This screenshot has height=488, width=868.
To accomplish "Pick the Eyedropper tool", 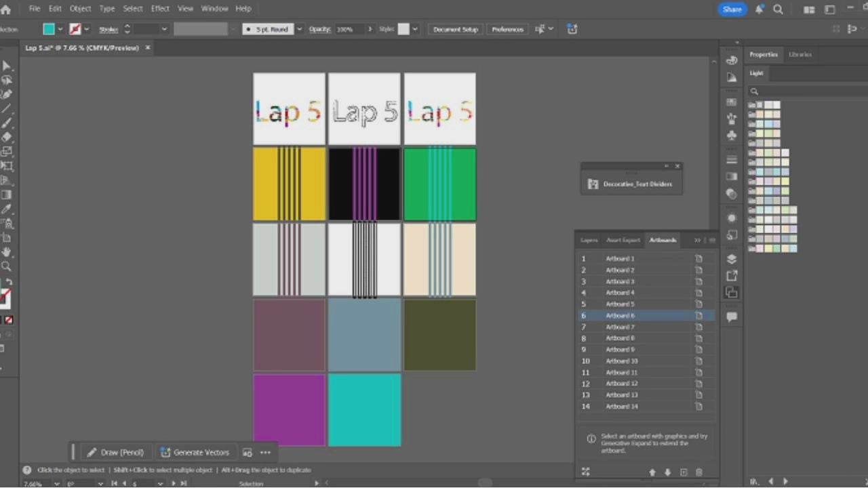I will pyautogui.click(x=7, y=209).
